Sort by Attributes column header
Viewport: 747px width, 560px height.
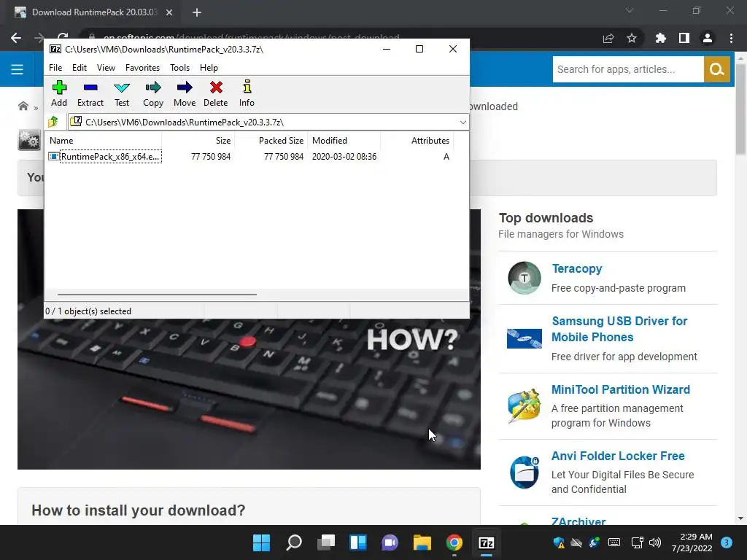(x=417, y=141)
